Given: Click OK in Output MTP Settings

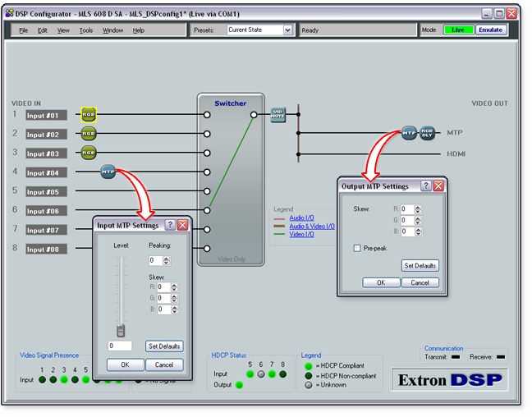Looking at the screenshot, I should [x=381, y=282].
